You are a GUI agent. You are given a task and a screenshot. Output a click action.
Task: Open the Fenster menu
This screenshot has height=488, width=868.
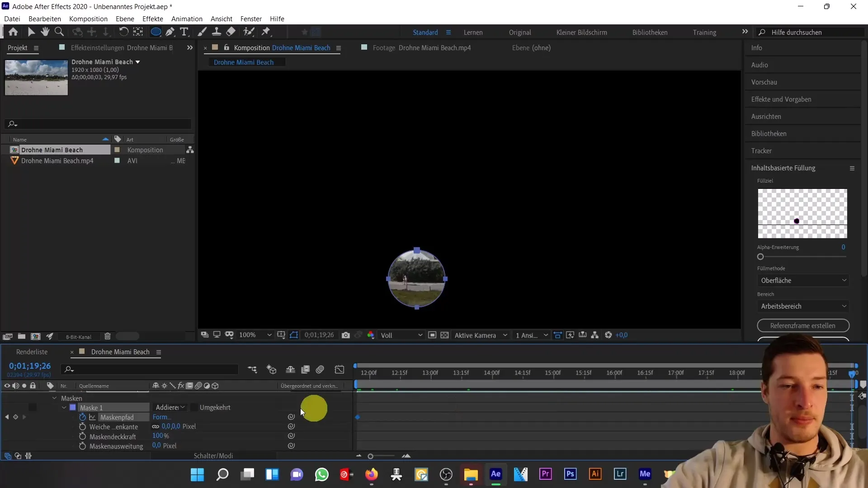pos(251,19)
